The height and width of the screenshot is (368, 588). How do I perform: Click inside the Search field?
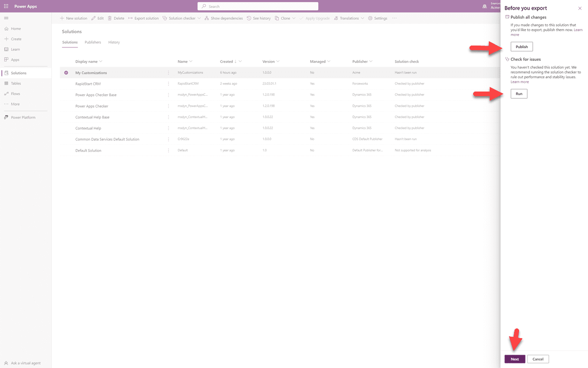258,6
